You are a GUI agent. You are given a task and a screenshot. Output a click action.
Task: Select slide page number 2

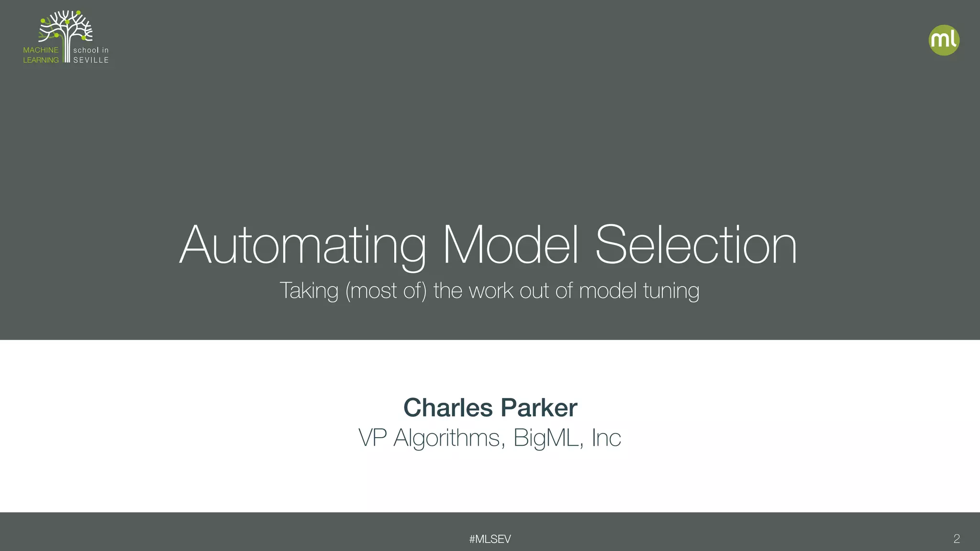(957, 539)
